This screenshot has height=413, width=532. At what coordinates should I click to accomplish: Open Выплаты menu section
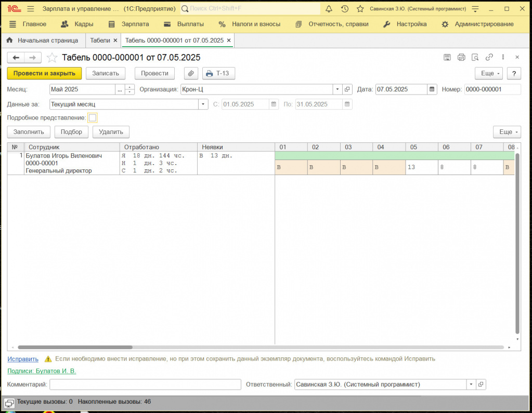184,24
